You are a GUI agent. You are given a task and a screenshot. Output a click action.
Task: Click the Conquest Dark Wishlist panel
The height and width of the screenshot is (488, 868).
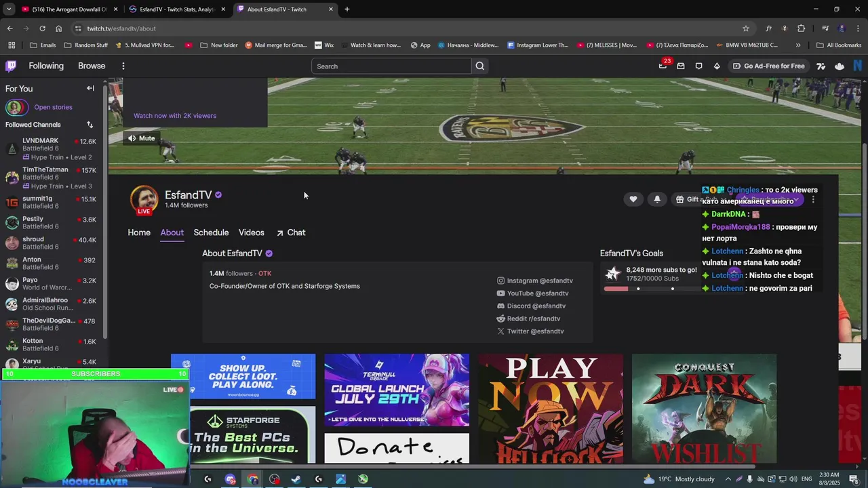click(704, 409)
